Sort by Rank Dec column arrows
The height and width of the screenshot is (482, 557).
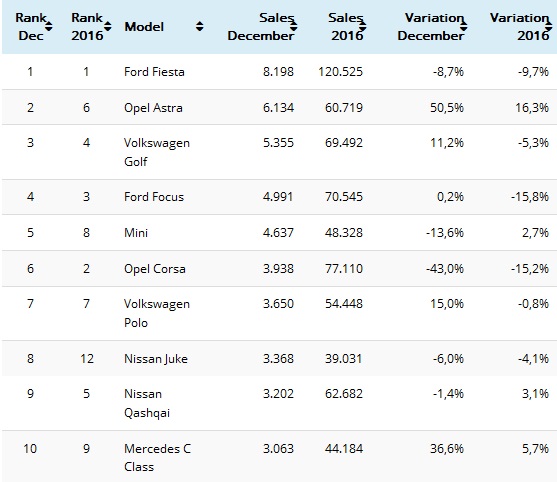(x=49, y=26)
